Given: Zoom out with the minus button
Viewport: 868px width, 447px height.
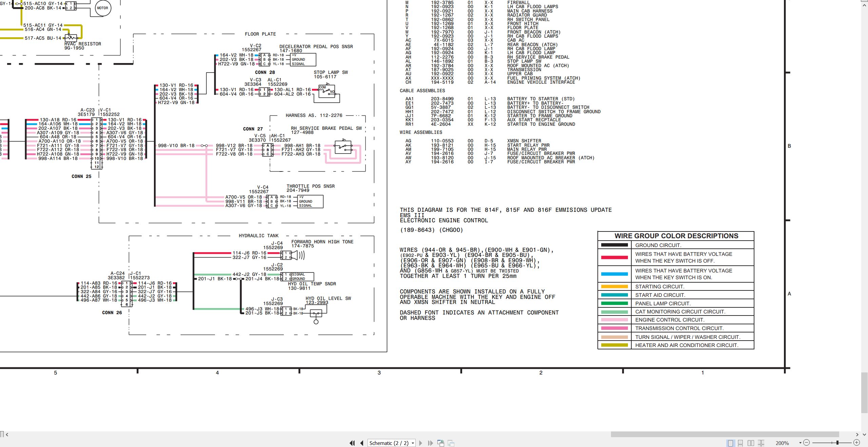Looking at the screenshot, I should (807, 443).
